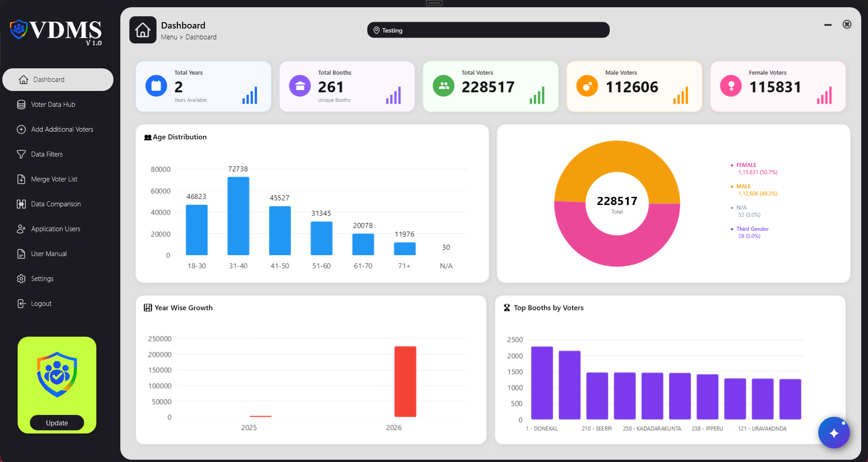Viewport: 868px width, 462px height.
Task: Click the red 2026 bar in Year Wise Growth
Action: 405,381
